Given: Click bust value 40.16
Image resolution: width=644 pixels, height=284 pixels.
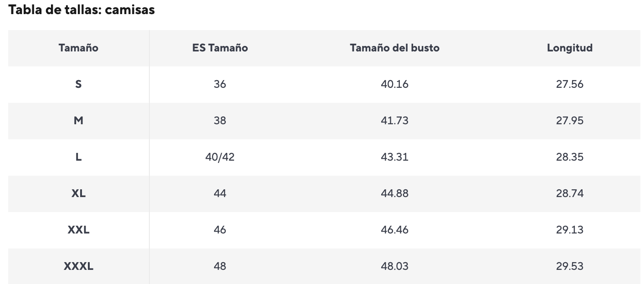Looking at the screenshot, I should [x=394, y=84].
